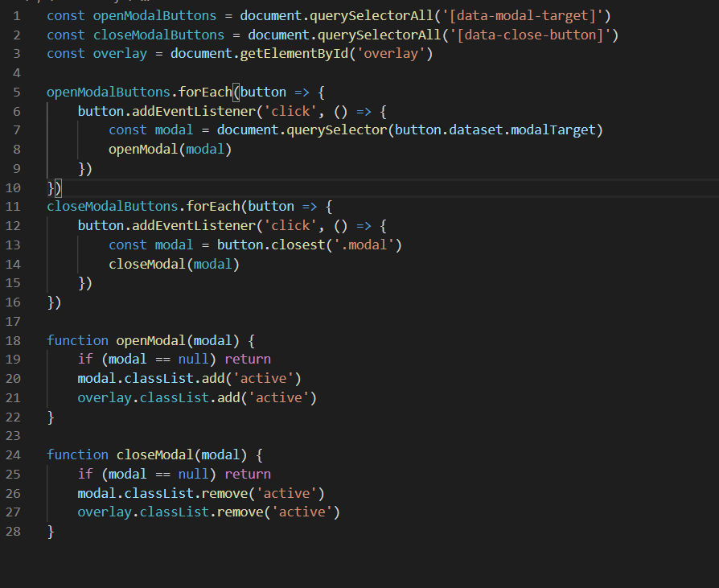Click 'closeModalButtons' on line 11
The height and width of the screenshot is (588, 719).
[x=113, y=207]
